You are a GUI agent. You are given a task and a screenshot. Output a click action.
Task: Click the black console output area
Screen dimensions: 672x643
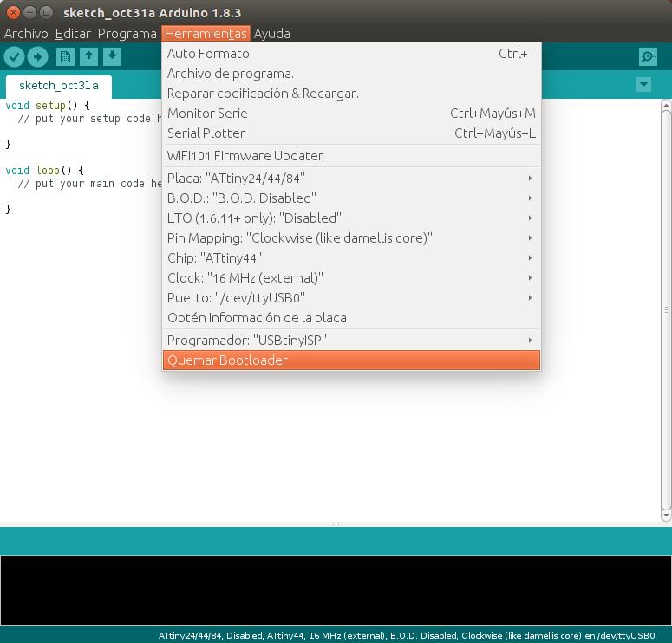pyautogui.click(x=336, y=590)
